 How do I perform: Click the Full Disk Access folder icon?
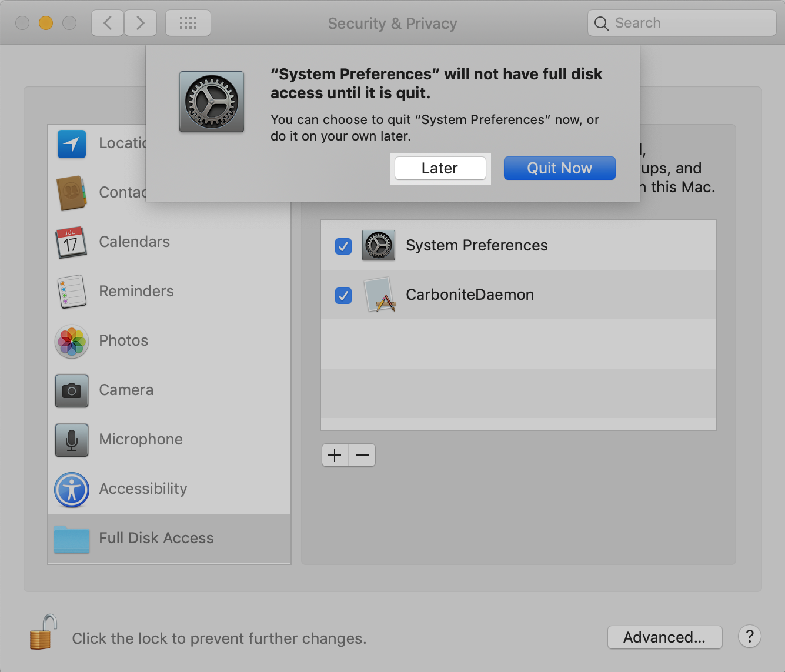tap(71, 539)
